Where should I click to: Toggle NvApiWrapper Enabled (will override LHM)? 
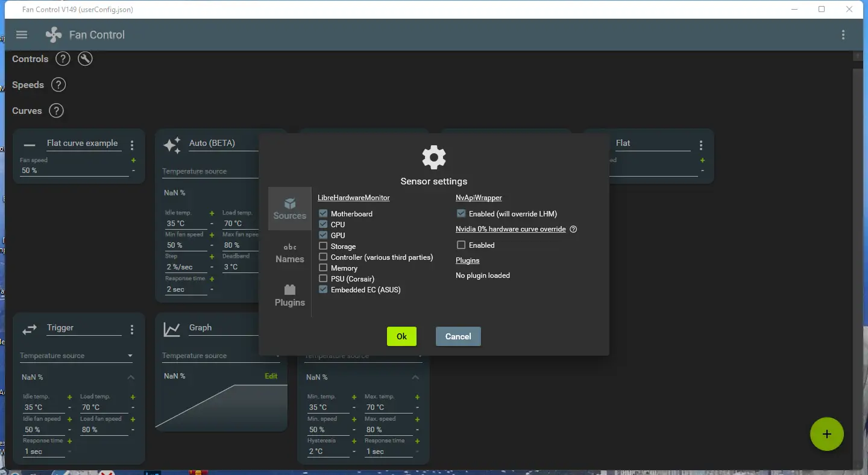pyautogui.click(x=461, y=213)
